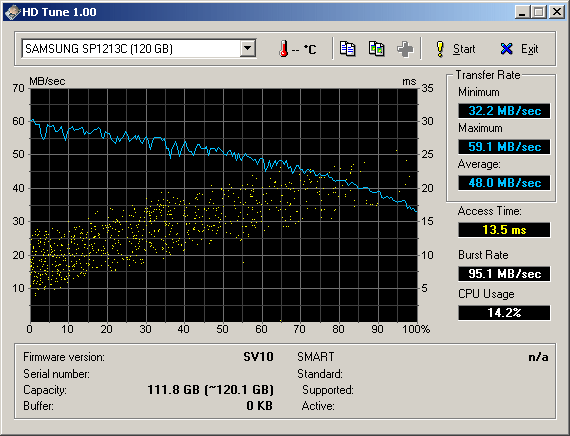Click the Minimum transfer rate value

504,111
